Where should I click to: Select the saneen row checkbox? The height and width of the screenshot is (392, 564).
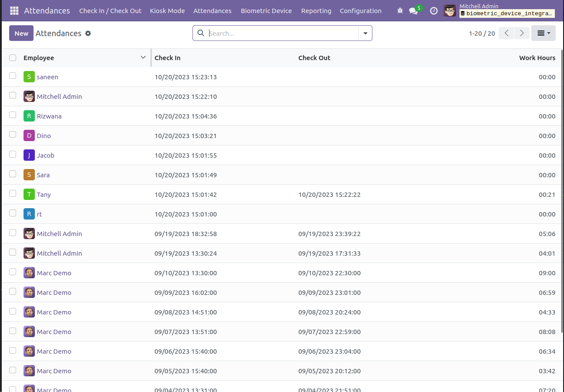coord(13,76)
